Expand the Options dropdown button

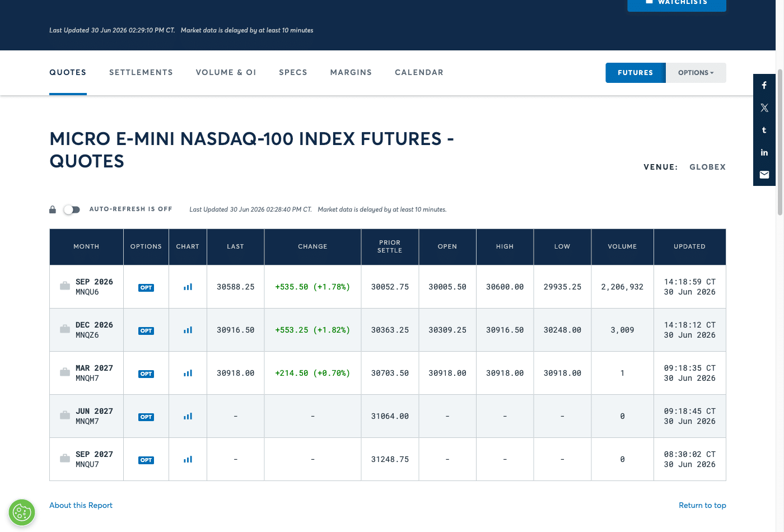tap(696, 73)
